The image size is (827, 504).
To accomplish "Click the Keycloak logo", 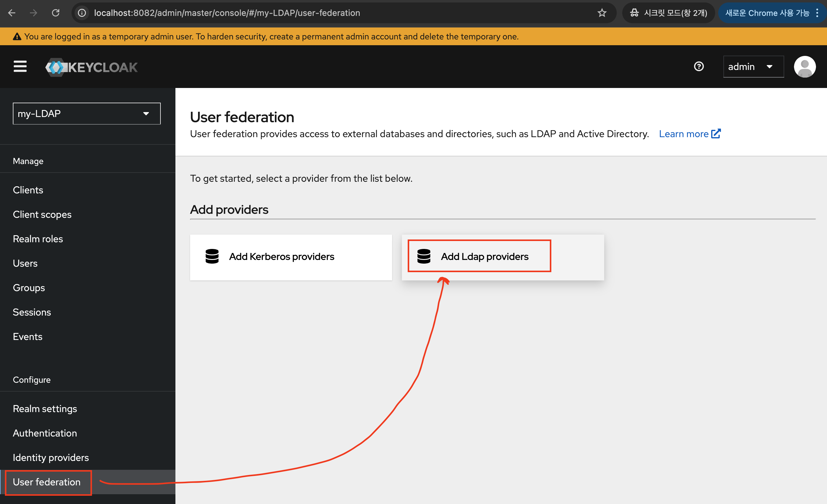I will pos(92,67).
